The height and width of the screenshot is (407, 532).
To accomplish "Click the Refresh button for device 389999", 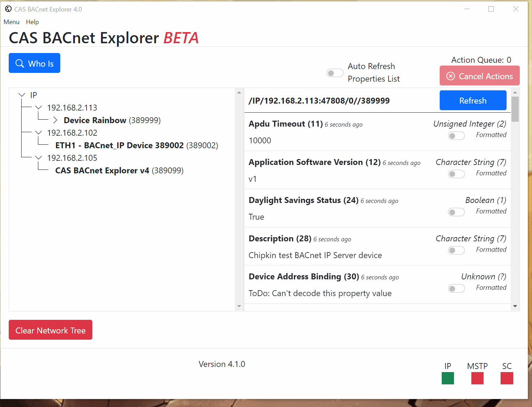I will [x=473, y=100].
